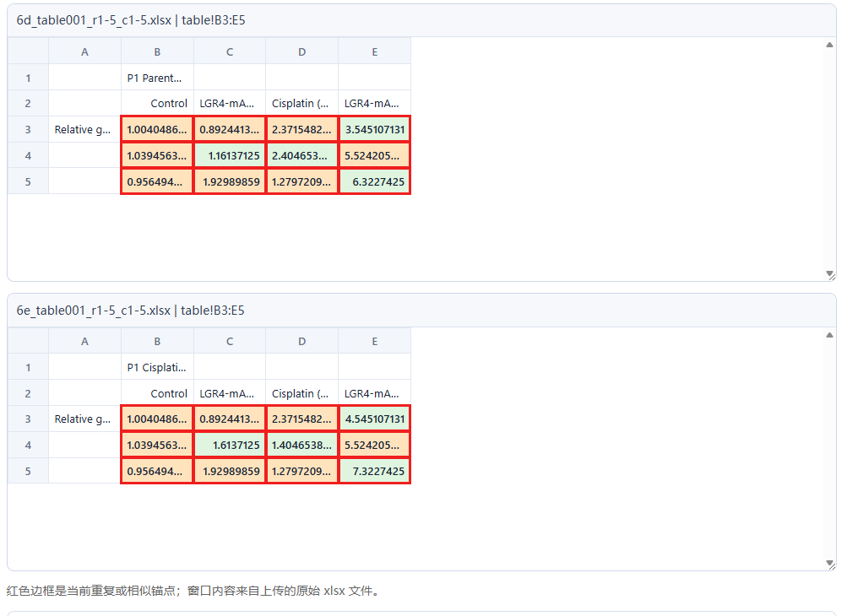This screenshot has width=847, height=616.
Task: Click cell 1.0394563... in 6d table
Action: pos(157,155)
